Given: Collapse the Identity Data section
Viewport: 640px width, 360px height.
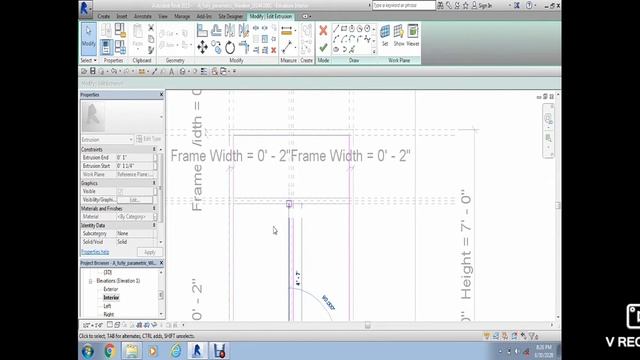Looking at the screenshot, I should click(x=154, y=225).
